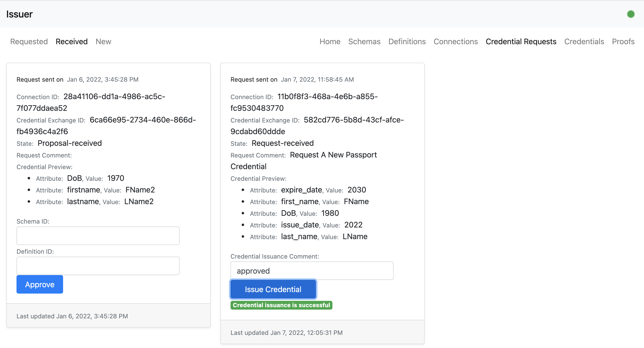The image size is (644, 348).
Task: Open the New request sub-tab
Action: click(103, 42)
